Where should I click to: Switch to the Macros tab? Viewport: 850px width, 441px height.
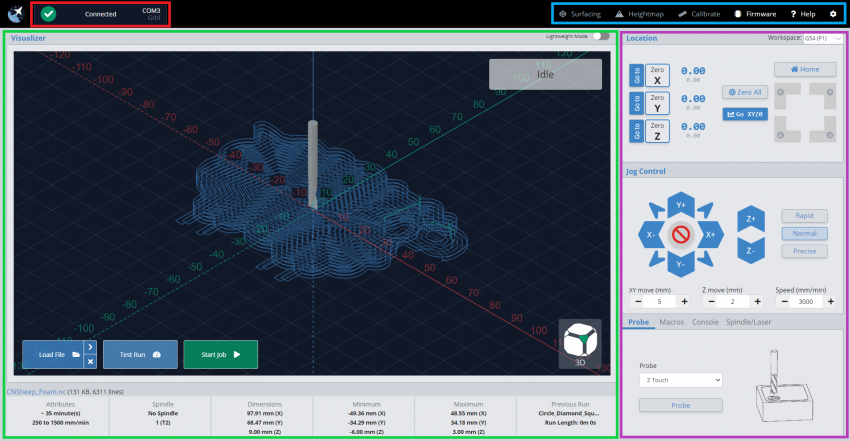674,322
